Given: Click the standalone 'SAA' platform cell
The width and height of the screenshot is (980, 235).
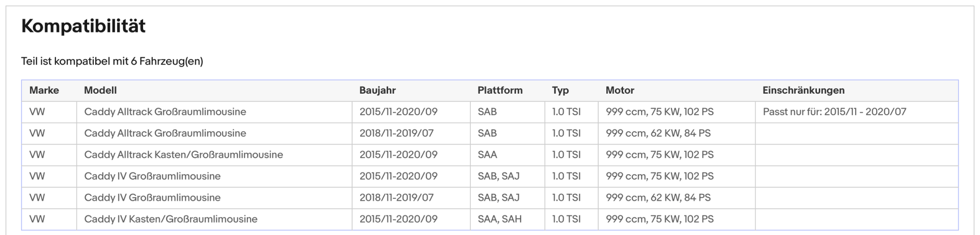Looking at the screenshot, I should (x=487, y=155).
